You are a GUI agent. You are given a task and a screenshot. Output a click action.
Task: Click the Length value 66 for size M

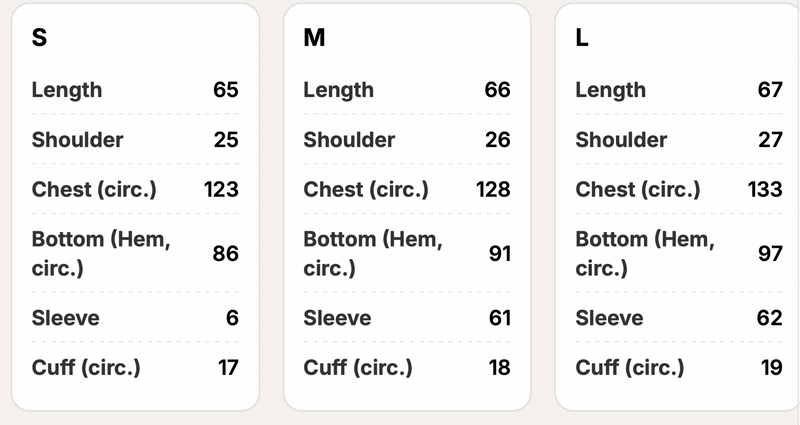[x=497, y=90]
